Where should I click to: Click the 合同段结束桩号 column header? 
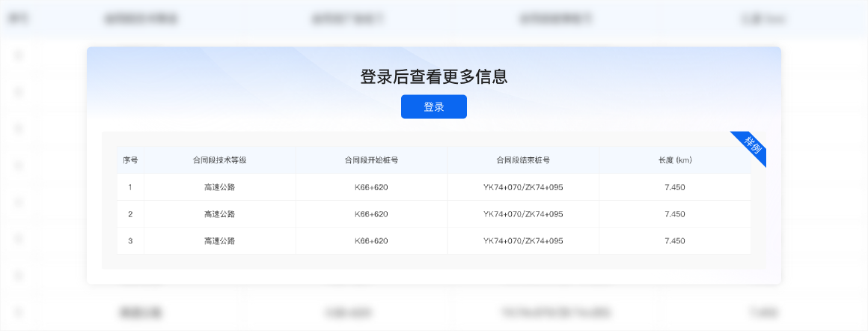(523, 160)
